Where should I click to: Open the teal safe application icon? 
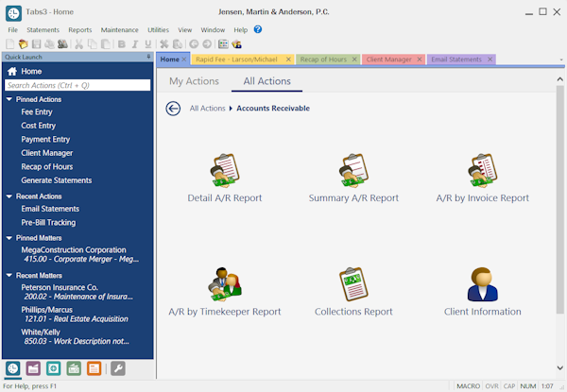(54, 368)
